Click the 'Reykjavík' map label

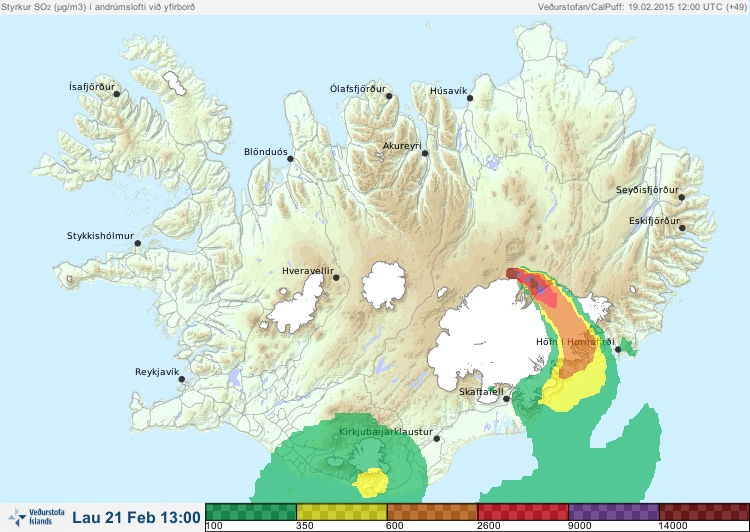tap(157, 372)
